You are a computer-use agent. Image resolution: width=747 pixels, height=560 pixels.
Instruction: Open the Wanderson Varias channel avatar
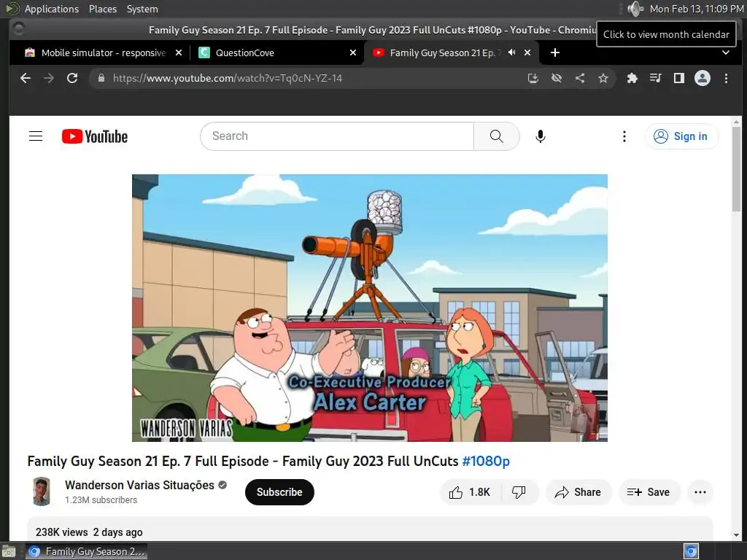(42, 491)
